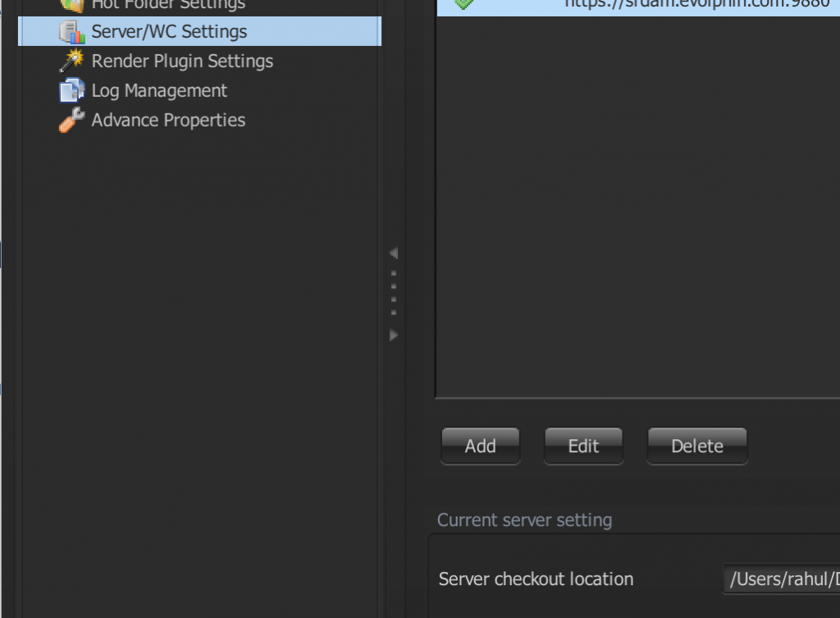Open the Log Management section
Viewport: 840px width, 618px height.
[159, 90]
